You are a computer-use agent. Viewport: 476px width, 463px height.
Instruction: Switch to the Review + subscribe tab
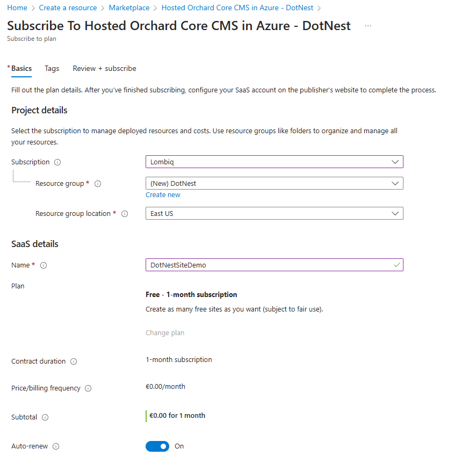(x=104, y=69)
